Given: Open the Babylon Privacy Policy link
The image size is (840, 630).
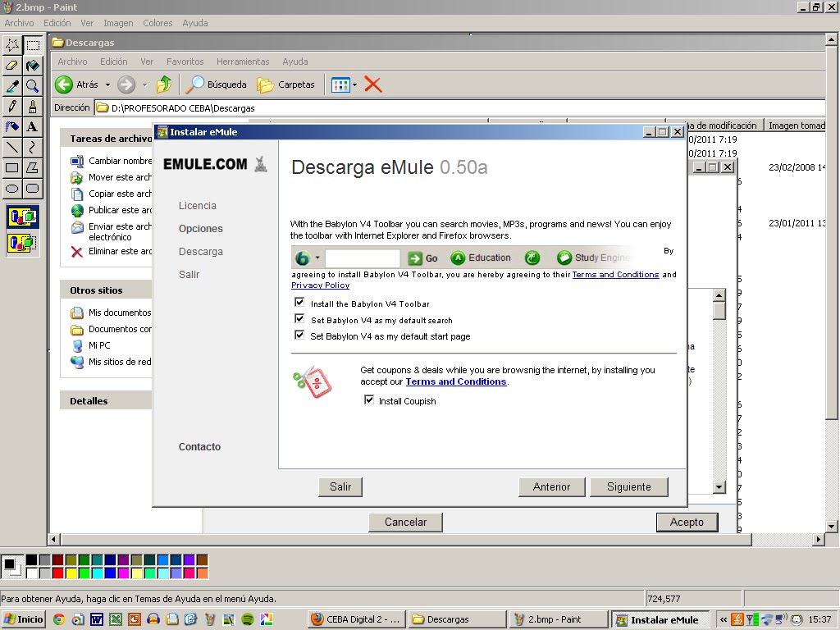Looking at the screenshot, I should click(321, 285).
